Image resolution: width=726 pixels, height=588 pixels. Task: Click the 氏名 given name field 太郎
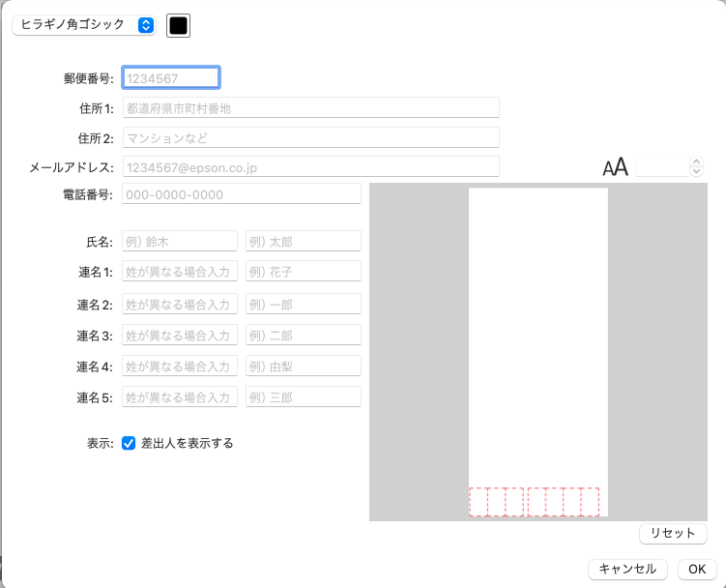tap(304, 241)
